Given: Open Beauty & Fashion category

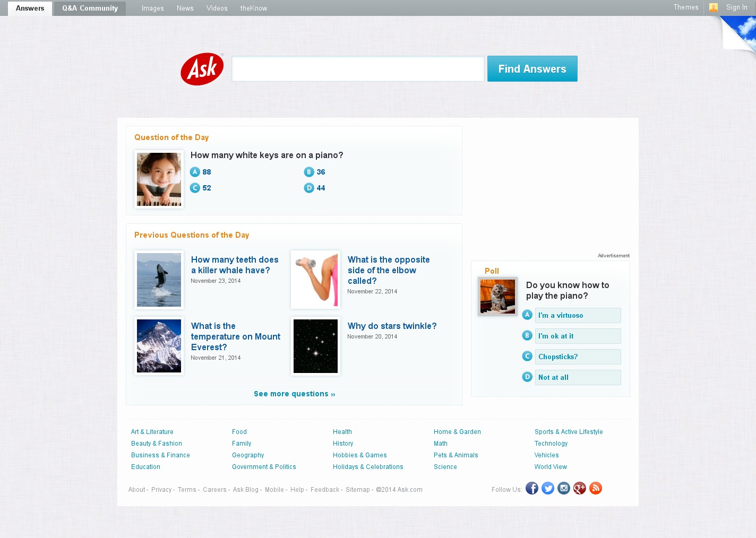Looking at the screenshot, I should click(157, 444).
